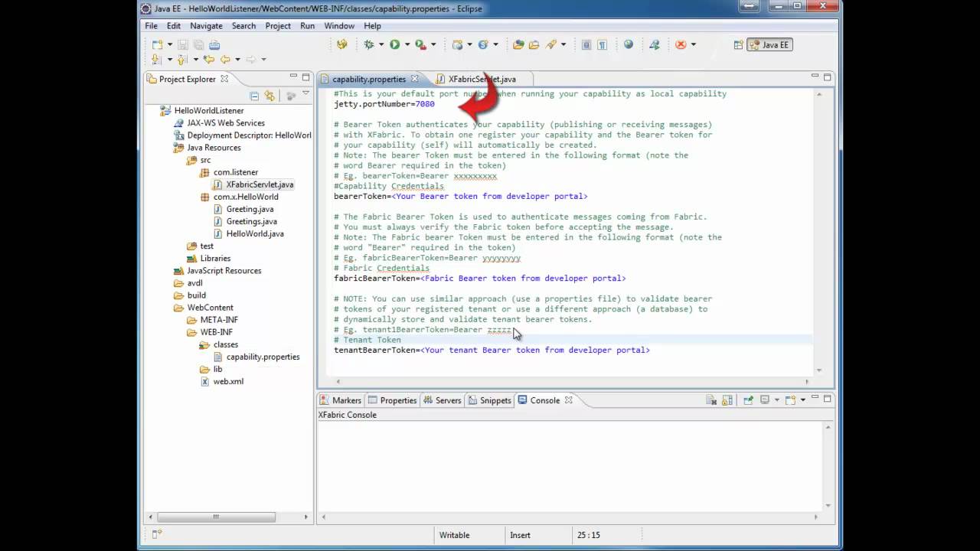The width and height of the screenshot is (980, 551).
Task: Click the Debug bug toolbar icon
Action: click(x=369, y=44)
